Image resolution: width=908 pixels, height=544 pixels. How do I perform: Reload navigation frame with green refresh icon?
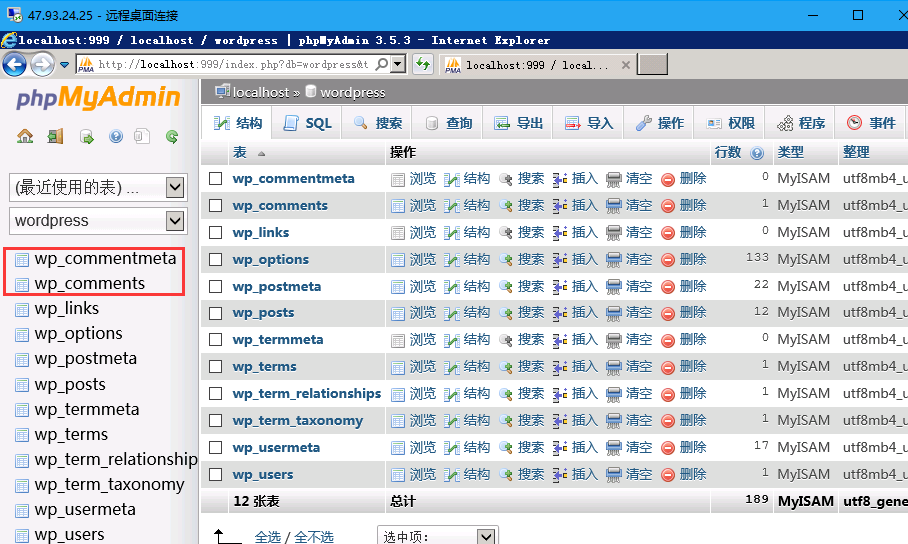coord(172,137)
